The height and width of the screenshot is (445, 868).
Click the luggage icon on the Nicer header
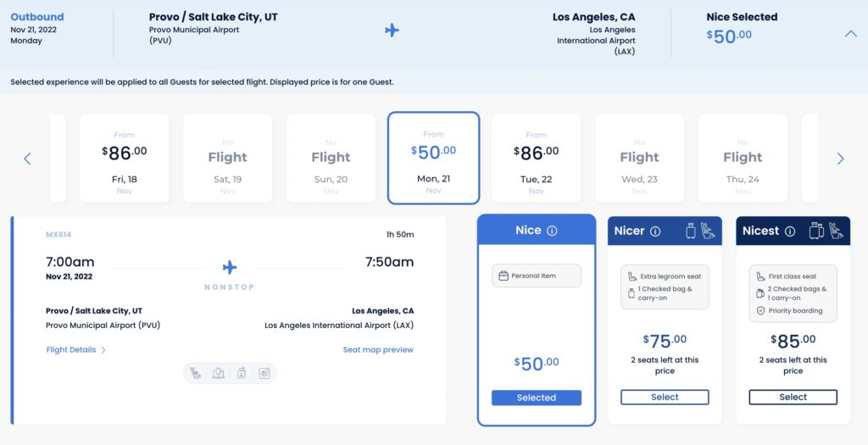pos(689,230)
